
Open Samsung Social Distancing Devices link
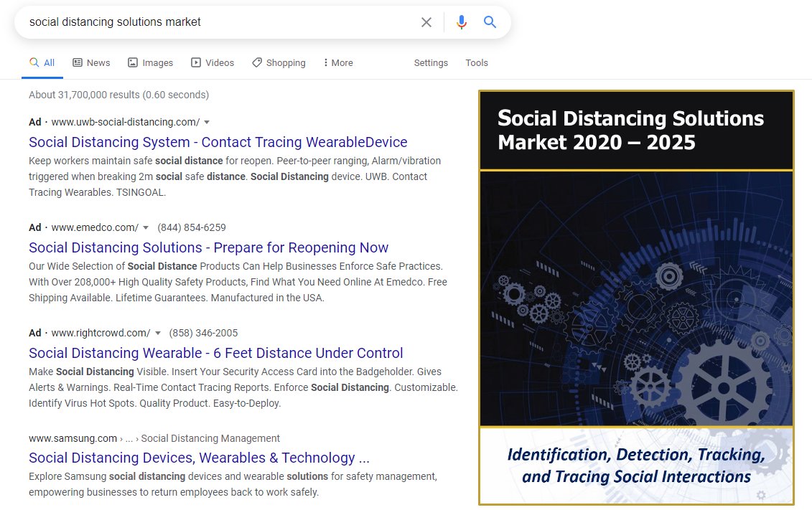click(199, 458)
